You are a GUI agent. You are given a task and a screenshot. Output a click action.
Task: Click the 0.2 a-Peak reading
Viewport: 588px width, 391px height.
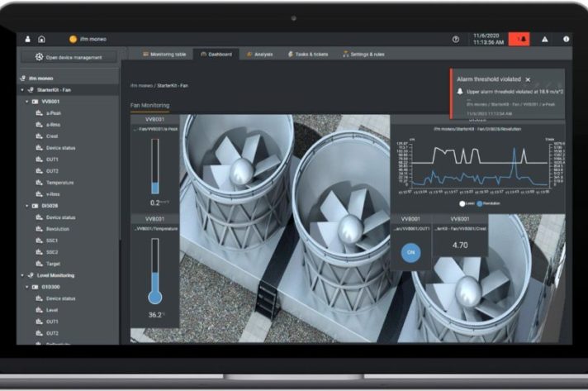(159, 203)
